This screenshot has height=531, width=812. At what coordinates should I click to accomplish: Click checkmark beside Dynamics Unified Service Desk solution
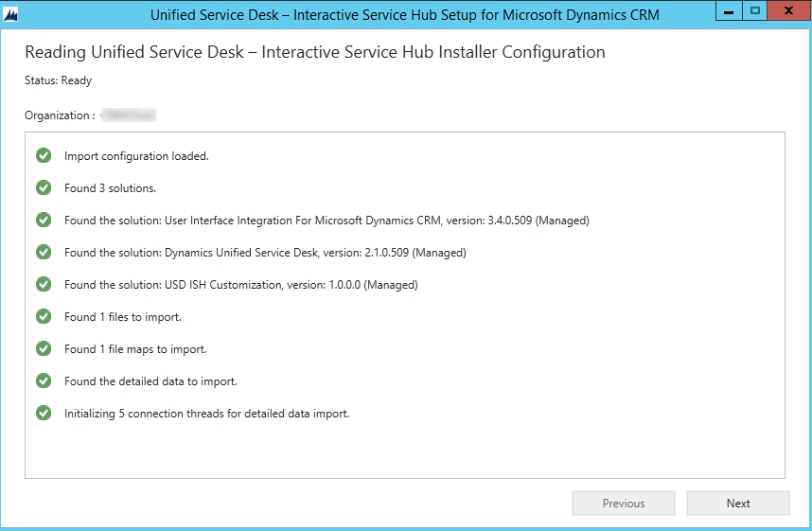click(x=44, y=253)
